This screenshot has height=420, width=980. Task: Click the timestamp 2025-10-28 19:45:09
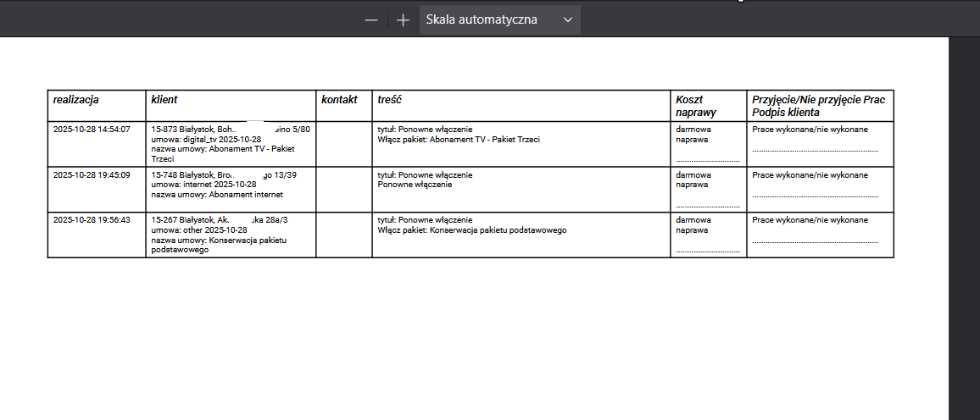pyautogui.click(x=92, y=175)
